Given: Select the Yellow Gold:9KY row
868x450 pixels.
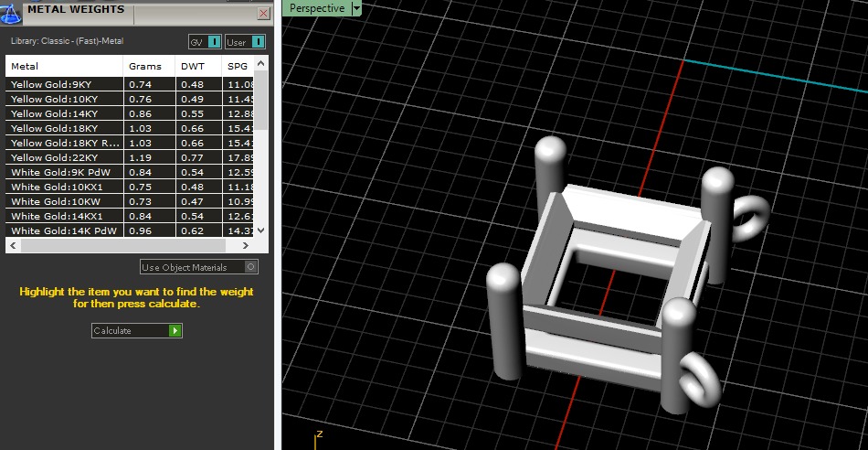Looking at the screenshot, I should pyautogui.click(x=130, y=84).
